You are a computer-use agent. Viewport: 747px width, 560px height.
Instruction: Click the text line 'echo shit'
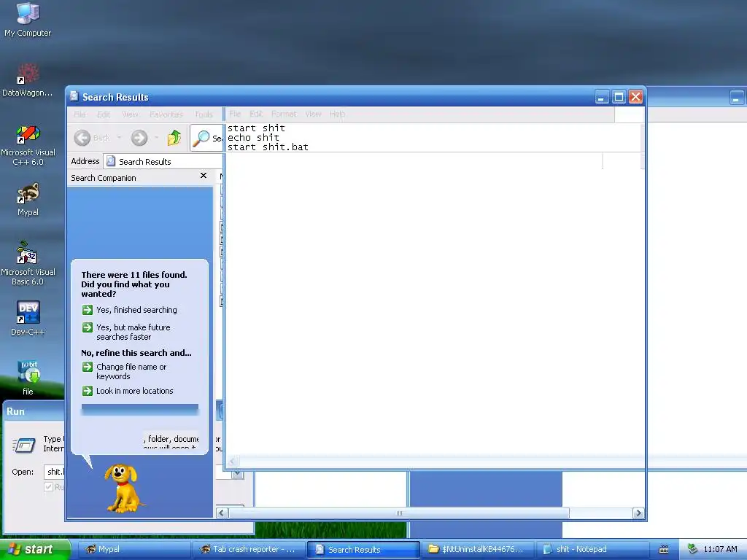pos(253,138)
